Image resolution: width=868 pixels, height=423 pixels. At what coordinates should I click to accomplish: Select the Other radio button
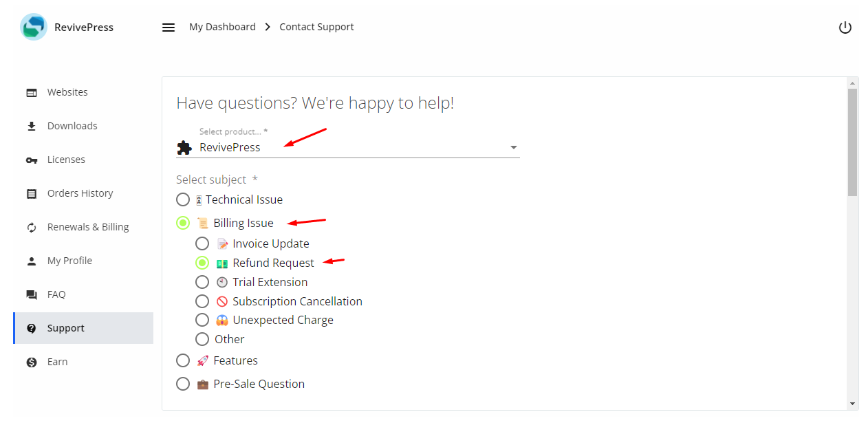tap(202, 339)
